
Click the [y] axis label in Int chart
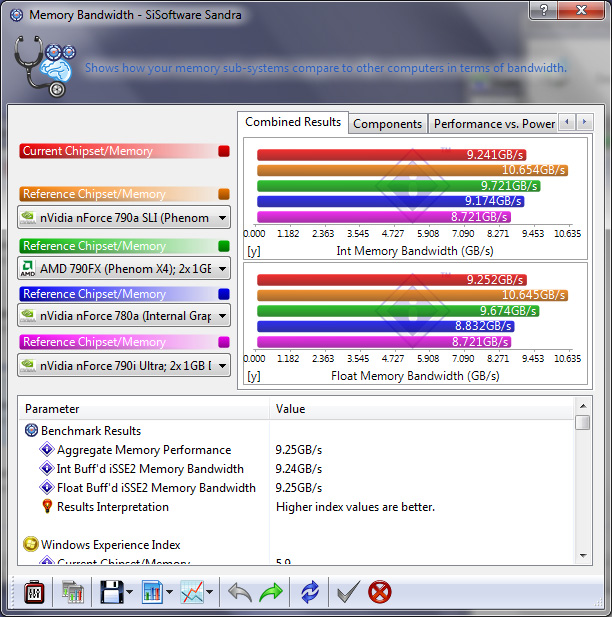[x=254, y=251]
